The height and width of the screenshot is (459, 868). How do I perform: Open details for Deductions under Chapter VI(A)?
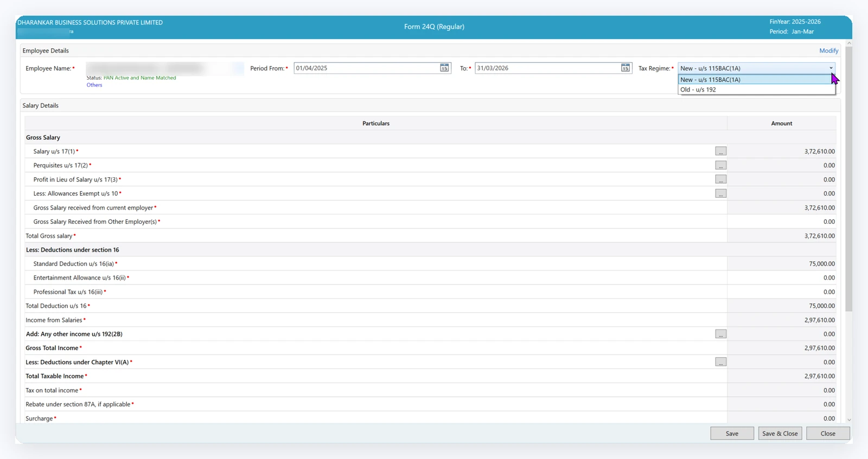tap(720, 362)
